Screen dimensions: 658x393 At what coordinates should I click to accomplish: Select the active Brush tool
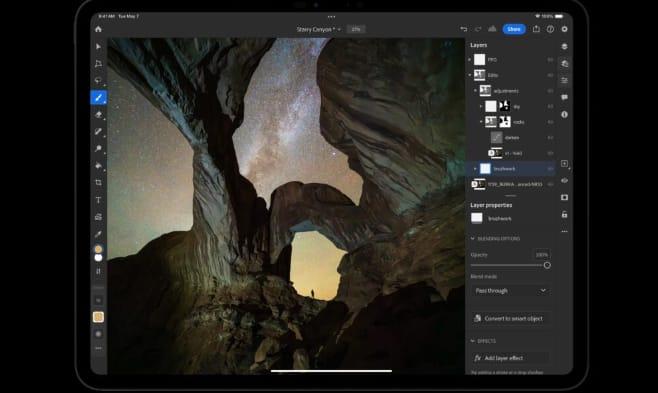99,98
